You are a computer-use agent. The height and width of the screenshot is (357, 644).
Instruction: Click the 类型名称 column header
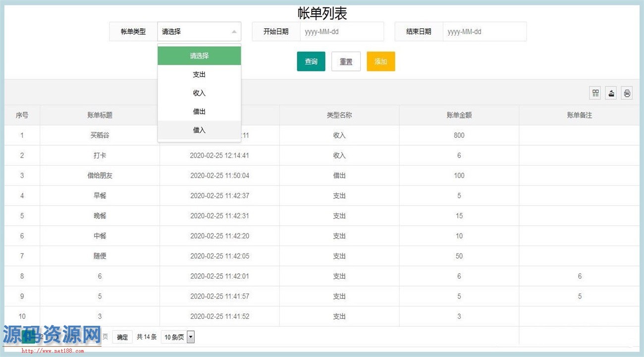click(339, 115)
